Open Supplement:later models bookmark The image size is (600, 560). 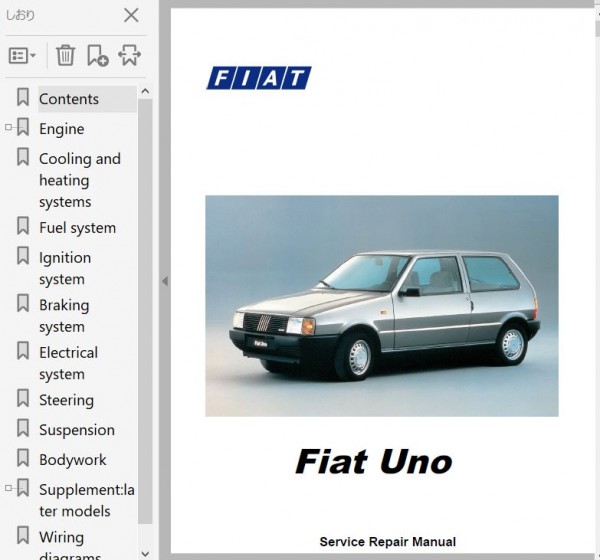[x=86, y=500]
